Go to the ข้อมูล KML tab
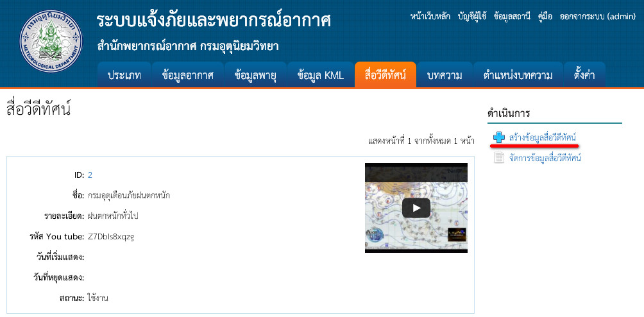The image size is (644, 317). pyautogui.click(x=320, y=75)
